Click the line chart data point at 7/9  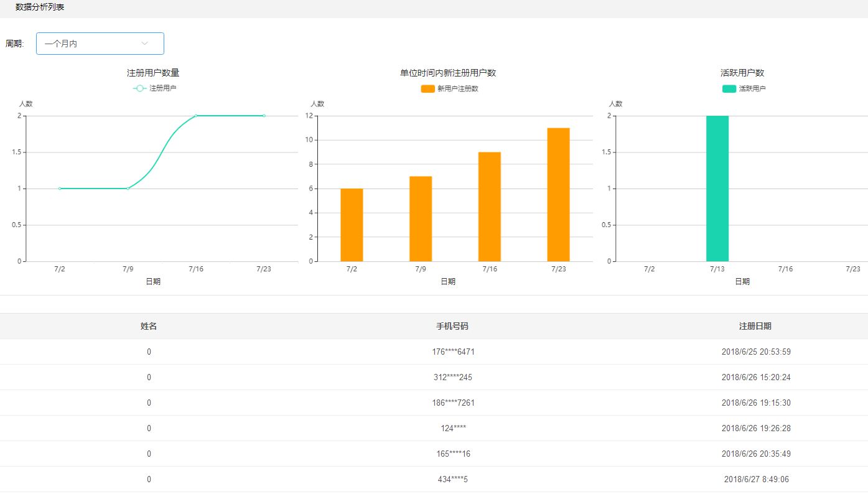click(x=128, y=189)
